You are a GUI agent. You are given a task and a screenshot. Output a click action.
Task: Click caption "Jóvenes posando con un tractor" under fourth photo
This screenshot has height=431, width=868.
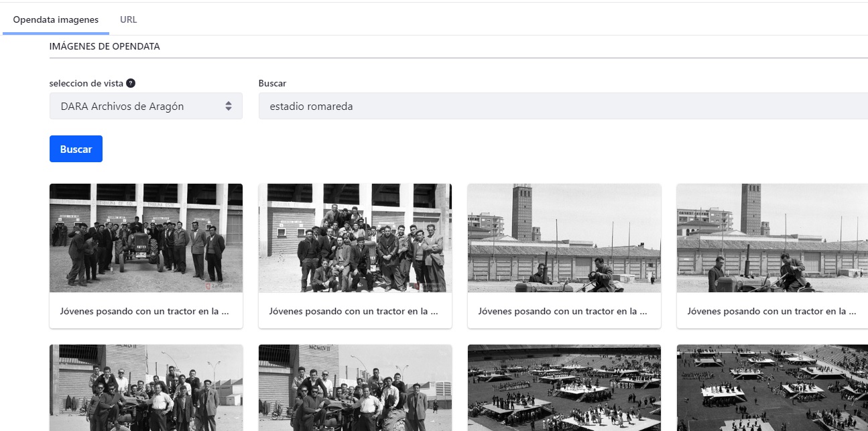[x=772, y=311]
